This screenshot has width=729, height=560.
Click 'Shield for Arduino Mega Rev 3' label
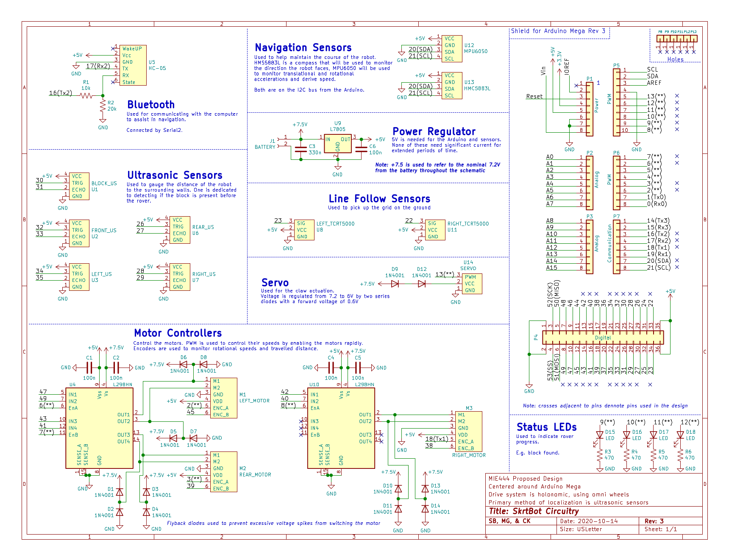point(558,31)
